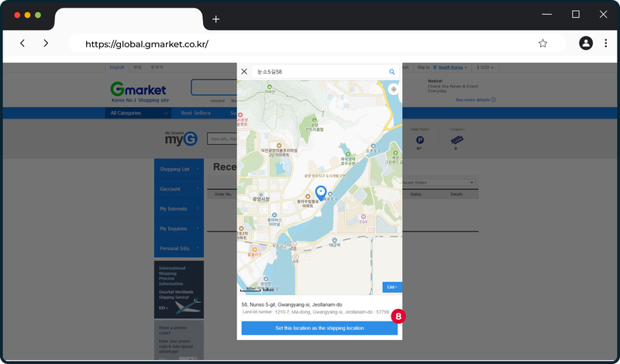
Task: Click the 홈플러스 marker on map
Action: point(255,252)
